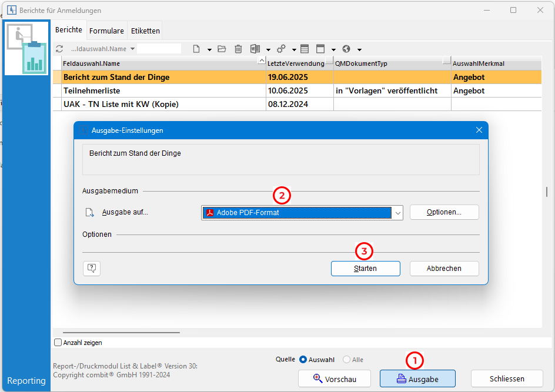Click the refresh icon in the toolbar
Screen dimensions: 555x392
coord(59,49)
